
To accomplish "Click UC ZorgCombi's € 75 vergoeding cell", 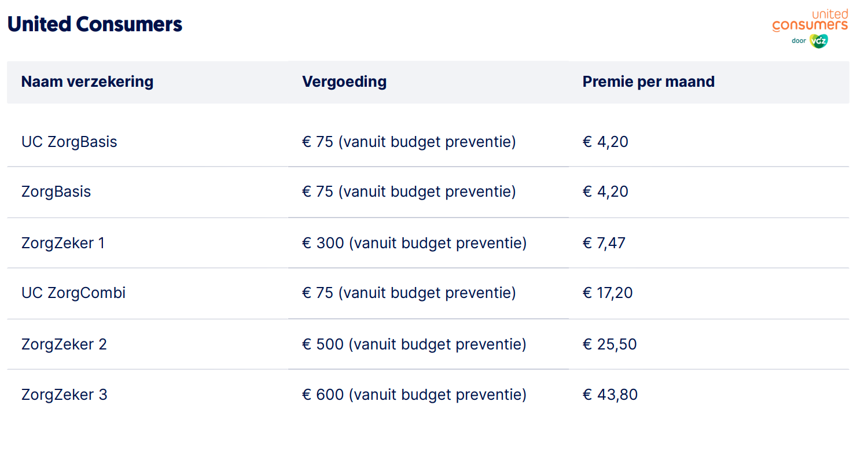I will click(409, 293).
